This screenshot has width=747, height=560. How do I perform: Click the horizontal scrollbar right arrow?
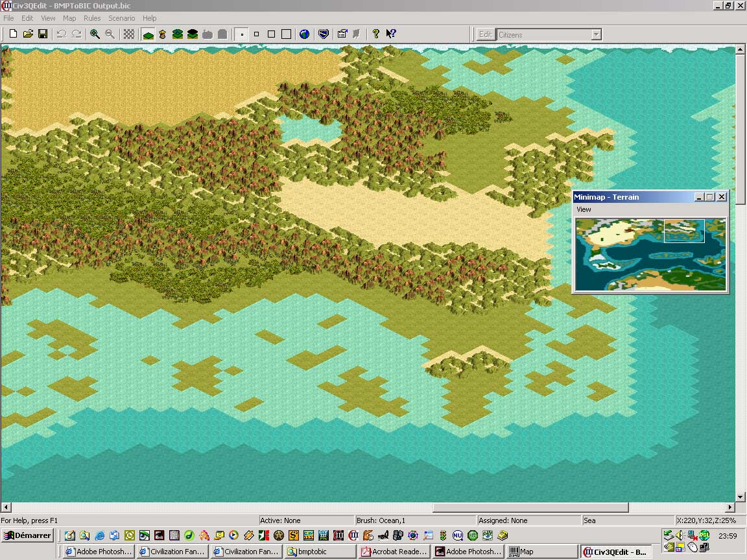(x=730, y=507)
